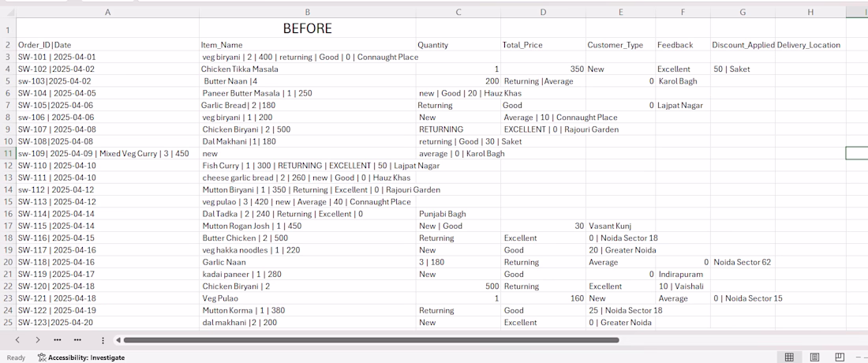Click the uppercase RETURNING cell in row 9
The width and height of the screenshot is (868, 363).
(458, 129)
